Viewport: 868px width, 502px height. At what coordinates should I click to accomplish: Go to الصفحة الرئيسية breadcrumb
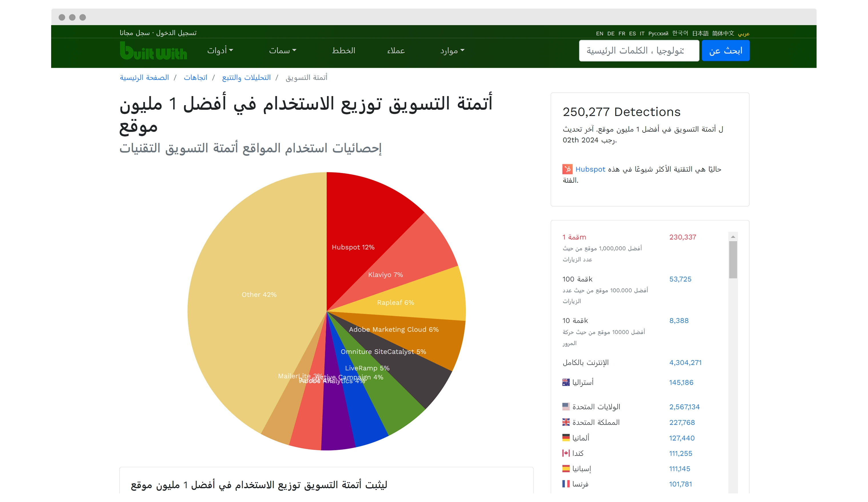pos(144,77)
